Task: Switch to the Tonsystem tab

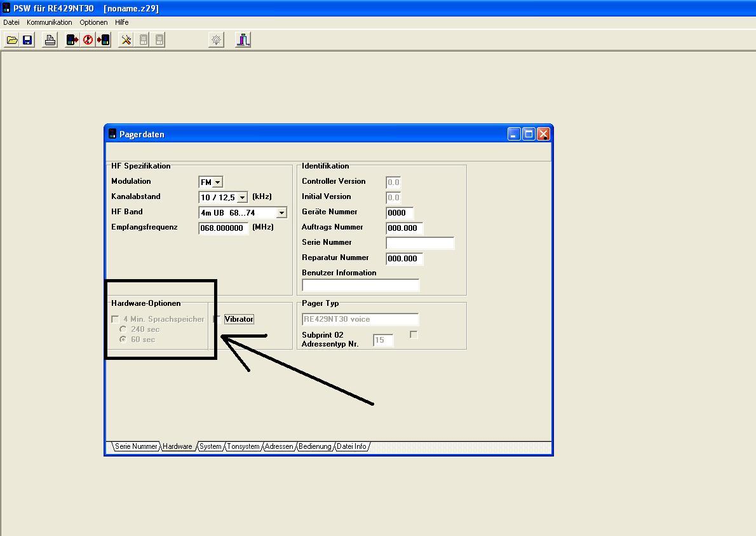Action: tap(243, 446)
